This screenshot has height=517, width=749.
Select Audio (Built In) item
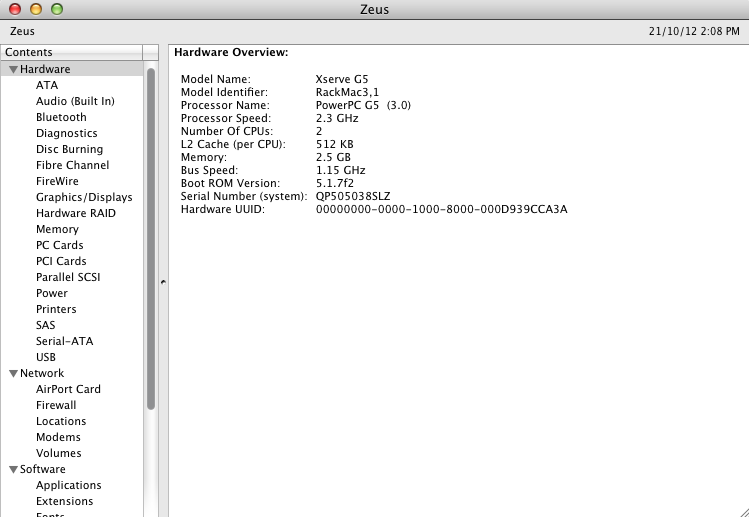(x=75, y=101)
